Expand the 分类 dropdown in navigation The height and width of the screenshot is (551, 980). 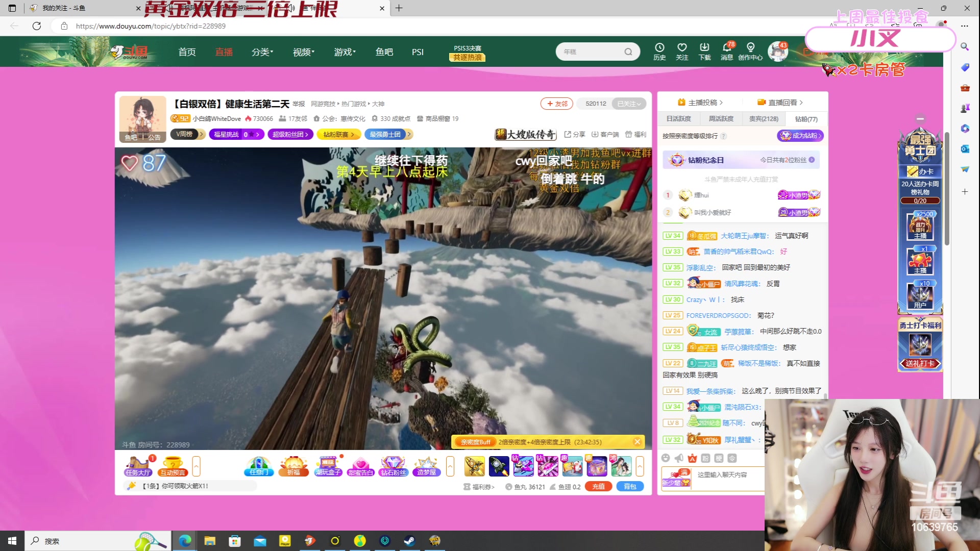(262, 52)
